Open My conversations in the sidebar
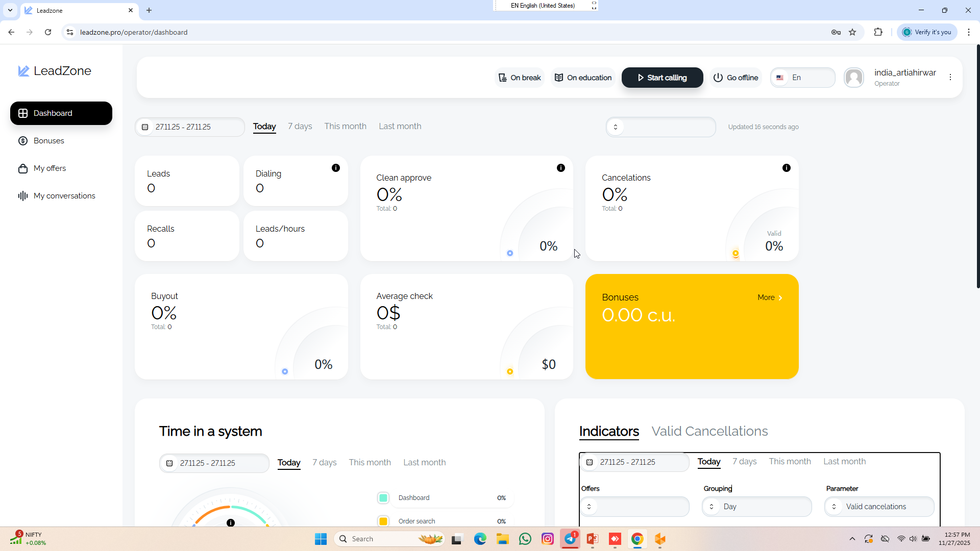This screenshot has width=980, height=551. 64,196
